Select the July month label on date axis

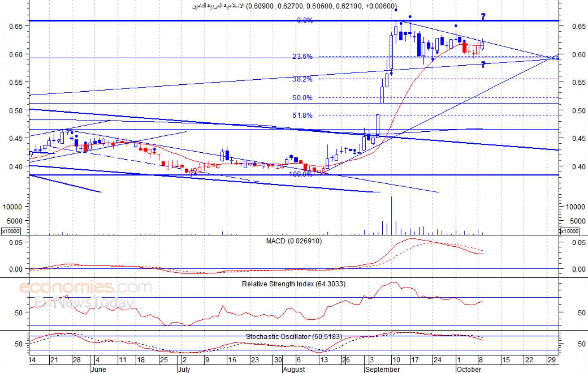point(184,369)
